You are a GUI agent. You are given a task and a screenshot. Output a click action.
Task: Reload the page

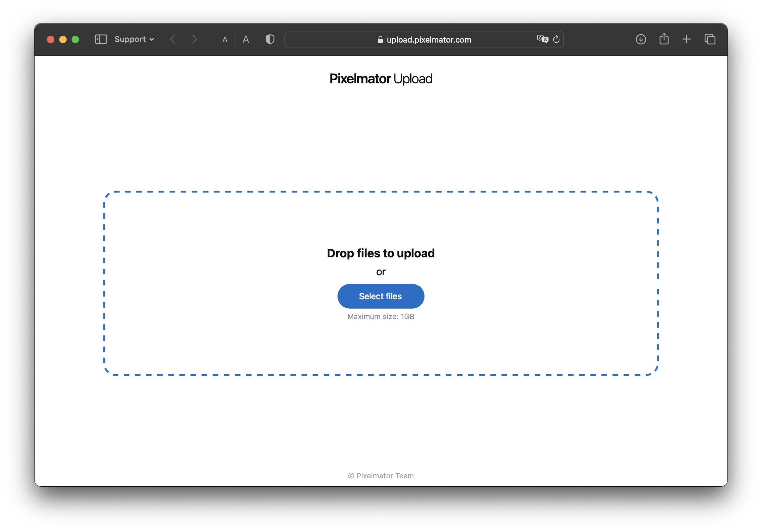coord(556,39)
